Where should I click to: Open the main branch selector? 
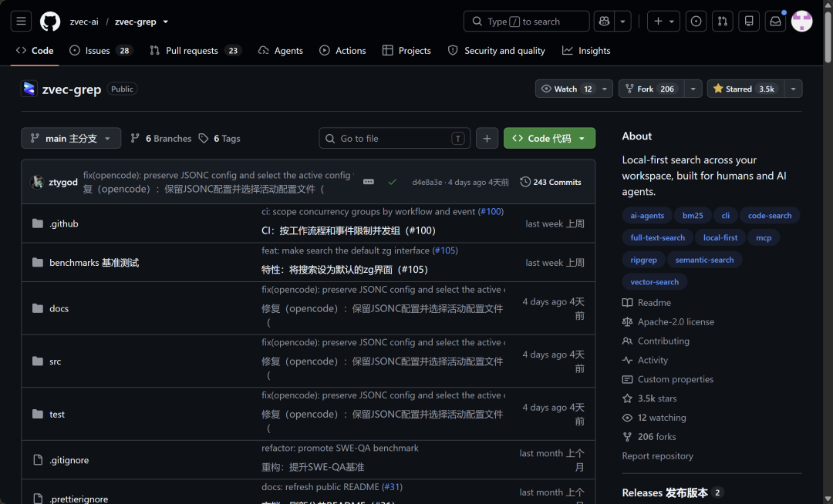coord(71,138)
